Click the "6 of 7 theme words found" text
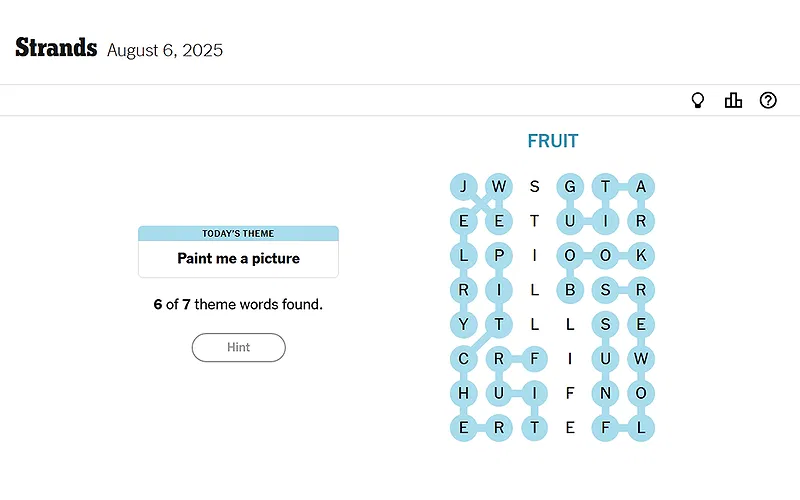The width and height of the screenshot is (800, 500). tap(238, 304)
